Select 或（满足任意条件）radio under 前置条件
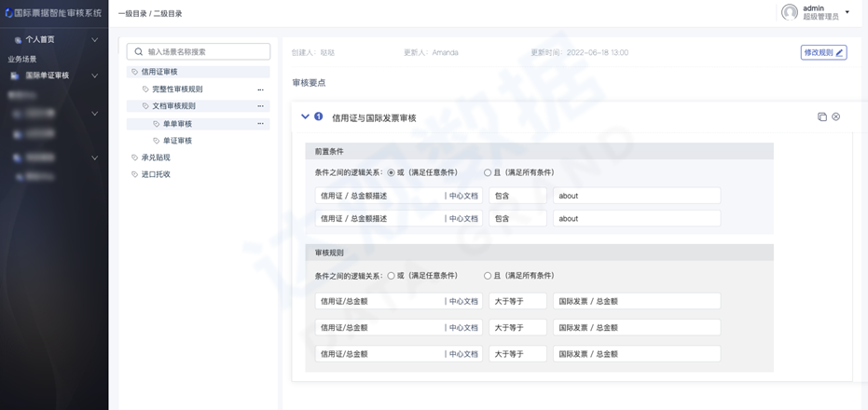 [x=391, y=172]
